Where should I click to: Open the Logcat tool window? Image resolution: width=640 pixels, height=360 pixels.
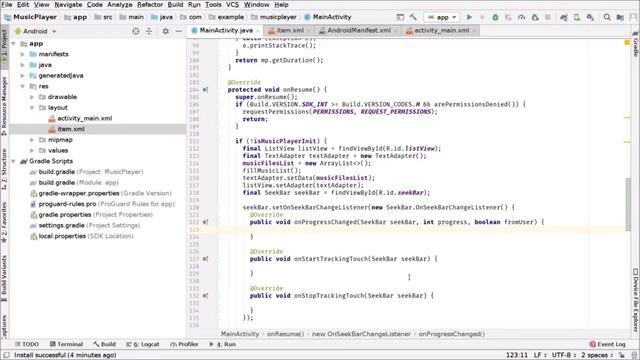tap(142, 344)
